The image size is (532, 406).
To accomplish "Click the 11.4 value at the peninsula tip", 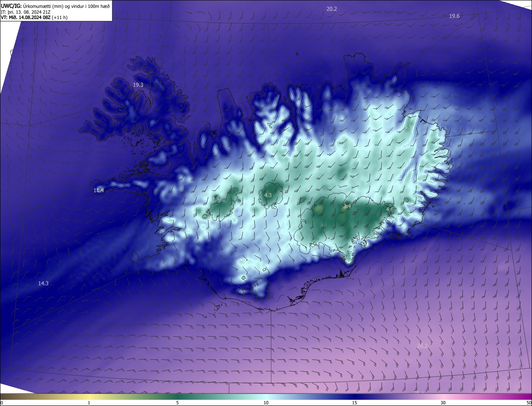I will (x=99, y=190).
